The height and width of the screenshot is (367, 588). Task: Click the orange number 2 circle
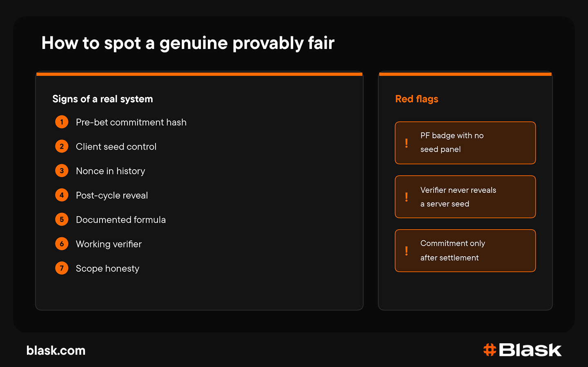pos(62,146)
